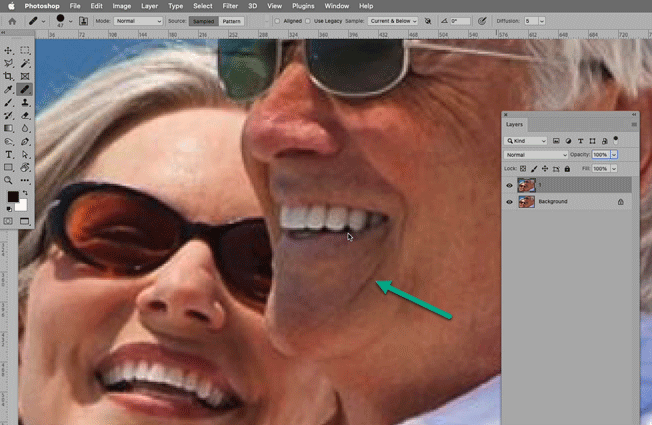Select the Dodge tool
Screen dimensions: 652x425
8,141
